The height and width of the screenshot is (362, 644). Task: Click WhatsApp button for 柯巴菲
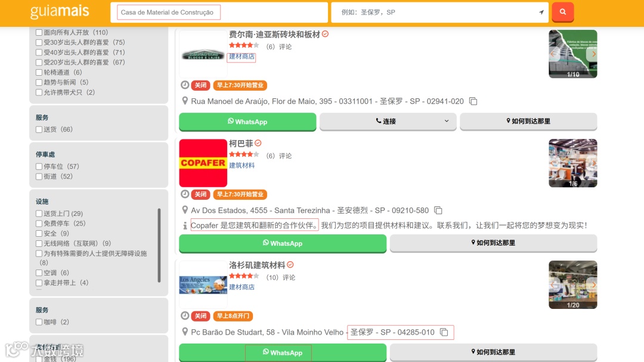coord(283,243)
